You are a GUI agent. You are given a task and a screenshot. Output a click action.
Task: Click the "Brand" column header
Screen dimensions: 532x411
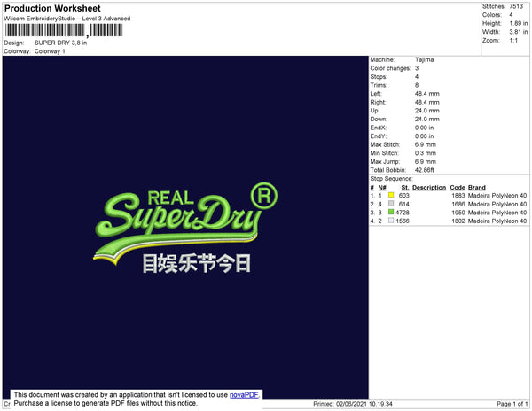click(x=477, y=188)
